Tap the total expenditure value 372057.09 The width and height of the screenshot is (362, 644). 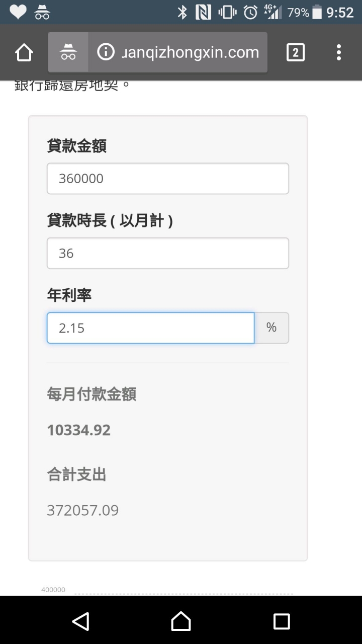pyautogui.click(x=83, y=511)
